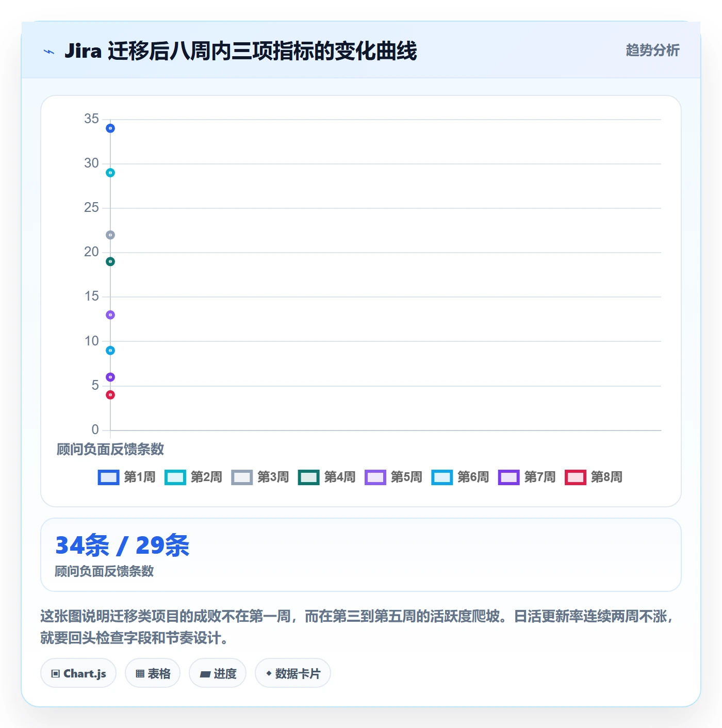Image resolution: width=722 pixels, height=728 pixels.
Task: Click the 趋势分析 label in header
Action: pyautogui.click(x=652, y=51)
